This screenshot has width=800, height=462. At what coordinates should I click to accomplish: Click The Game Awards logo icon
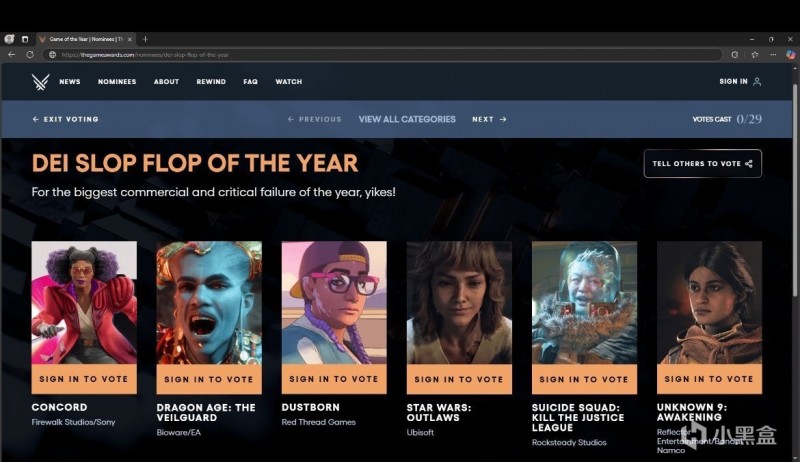point(40,82)
